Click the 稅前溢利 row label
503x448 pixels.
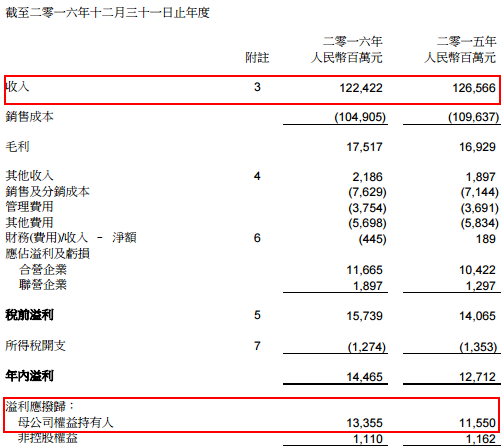click(29, 315)
